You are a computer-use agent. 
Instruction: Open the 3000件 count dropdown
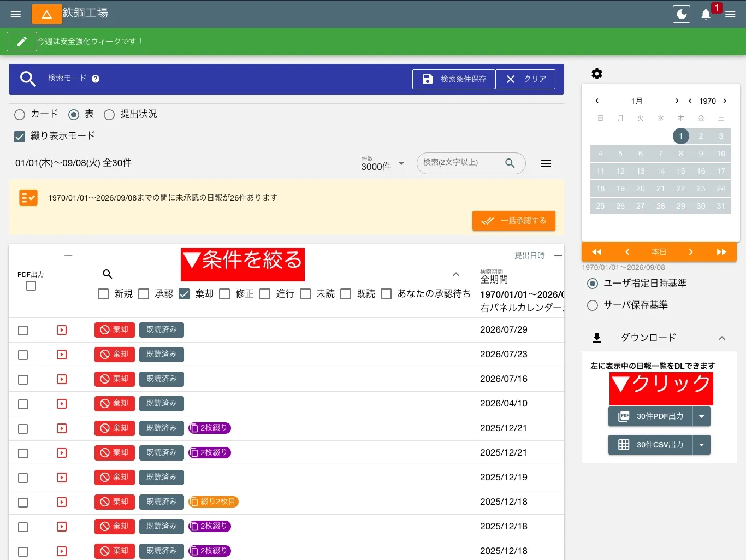pos(384,164)
